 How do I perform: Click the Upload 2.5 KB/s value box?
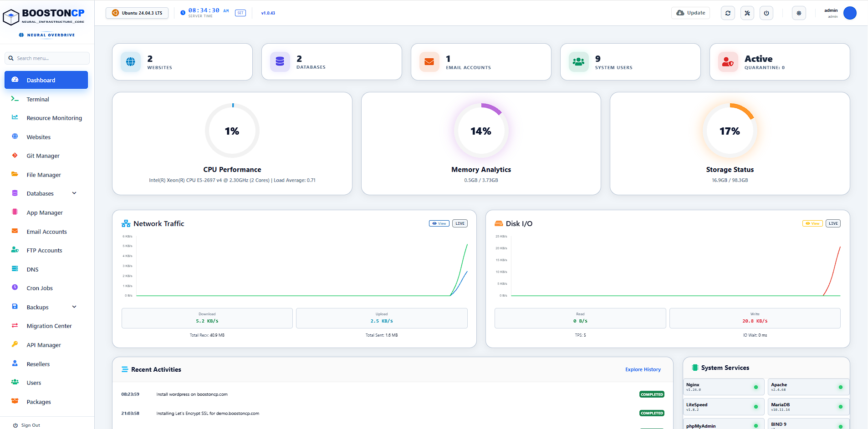pos(382,318)
